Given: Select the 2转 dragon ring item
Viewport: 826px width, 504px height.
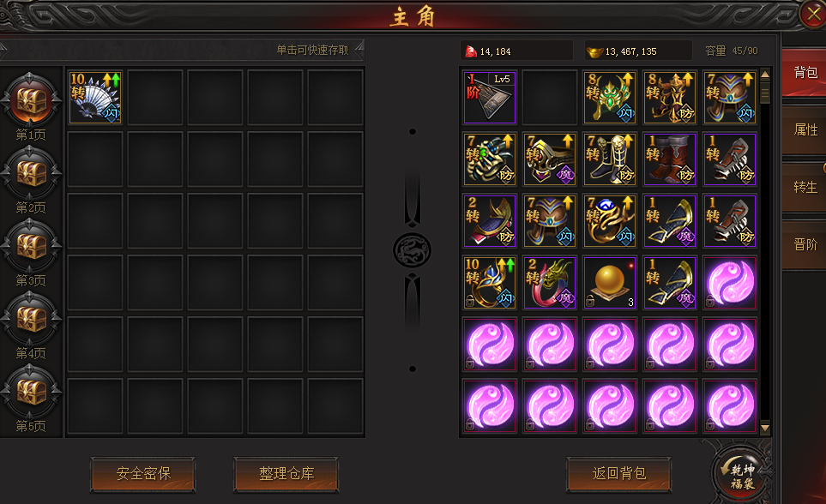Looking at the screenshot, I should pos(550,282).
